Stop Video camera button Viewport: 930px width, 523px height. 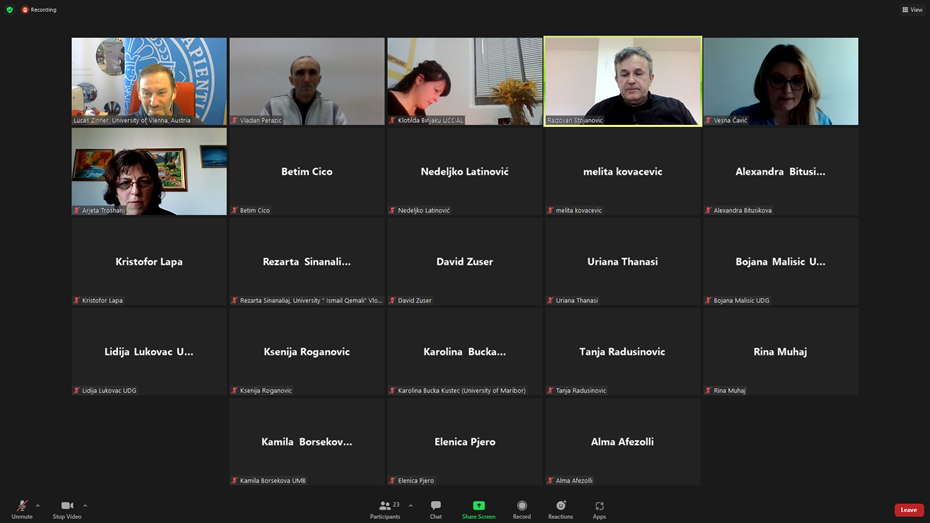[67, 509]
